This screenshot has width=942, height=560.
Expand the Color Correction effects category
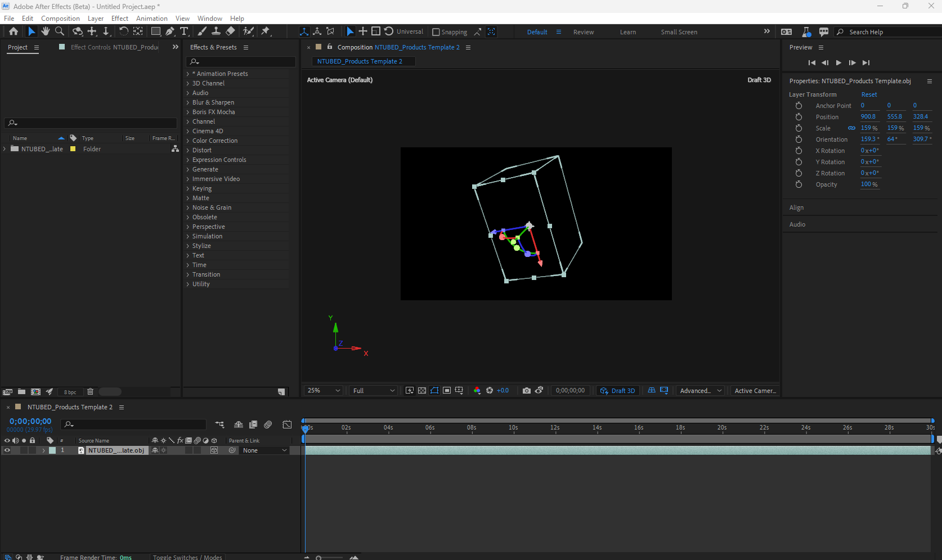point(215,141)
